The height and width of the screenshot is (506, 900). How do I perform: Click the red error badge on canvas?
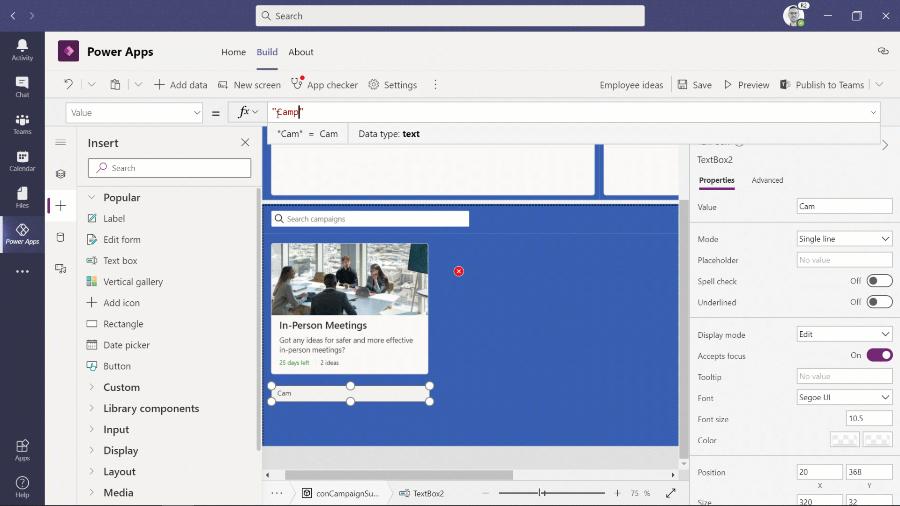pyautogui.click(x=459, y=271)
